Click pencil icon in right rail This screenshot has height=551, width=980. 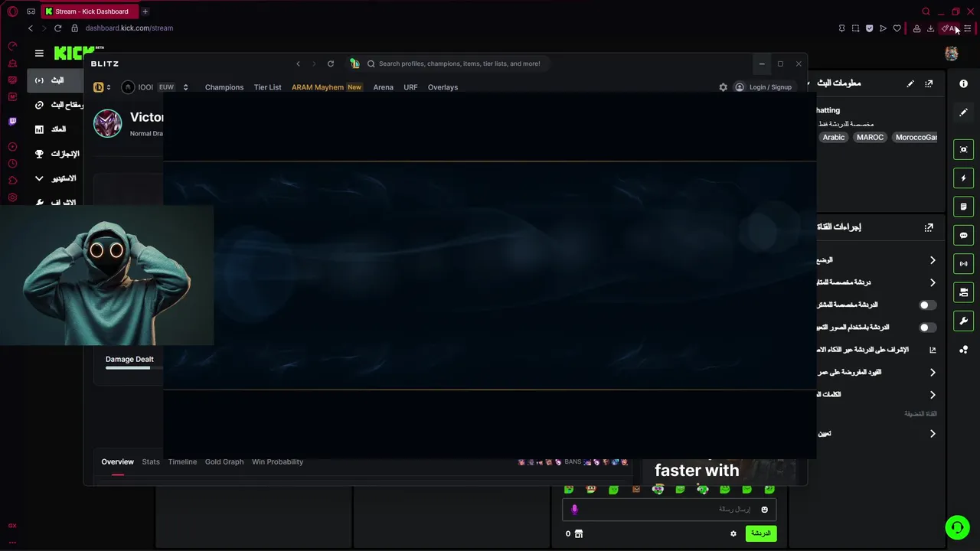coord(963,112)
